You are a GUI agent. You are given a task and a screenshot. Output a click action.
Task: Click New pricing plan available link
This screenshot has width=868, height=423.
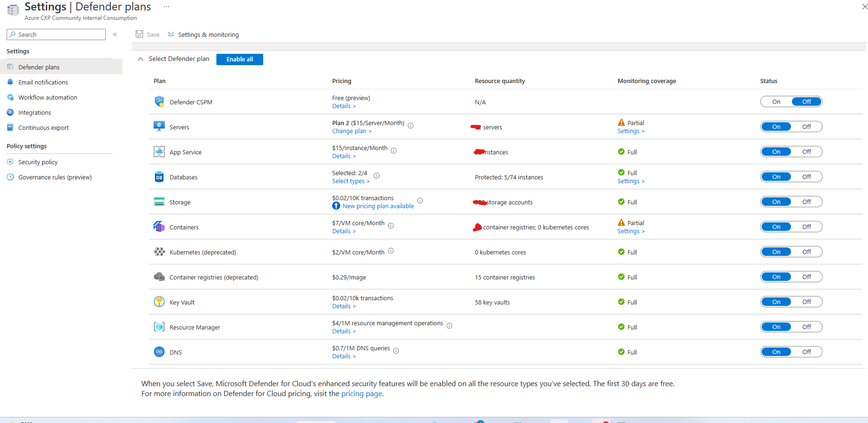pos(378,206)
